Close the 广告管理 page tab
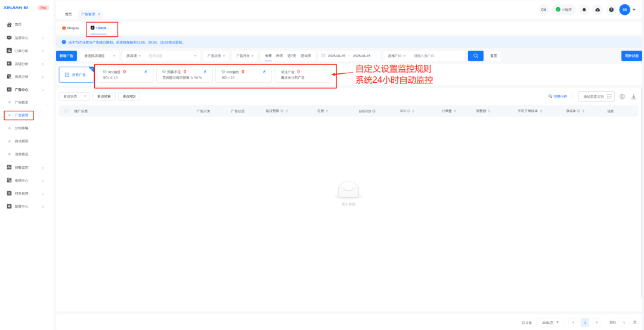 click(99, 14)
